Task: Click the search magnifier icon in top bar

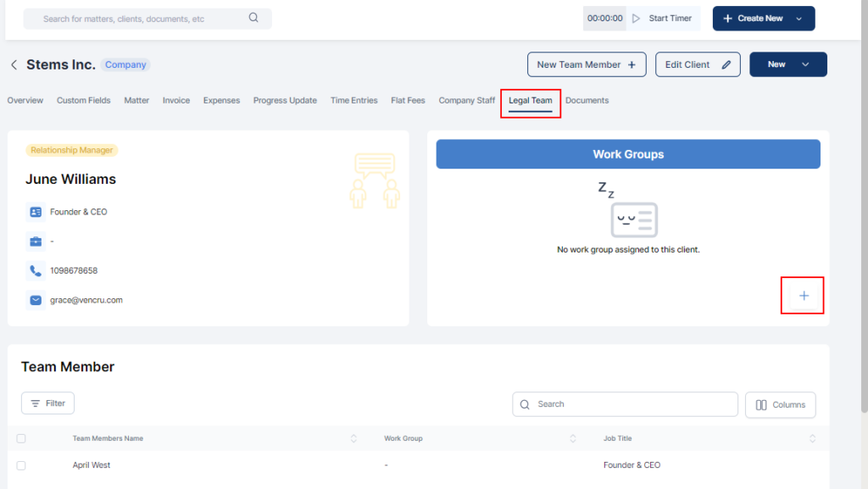Action: [x=254, y=18]
